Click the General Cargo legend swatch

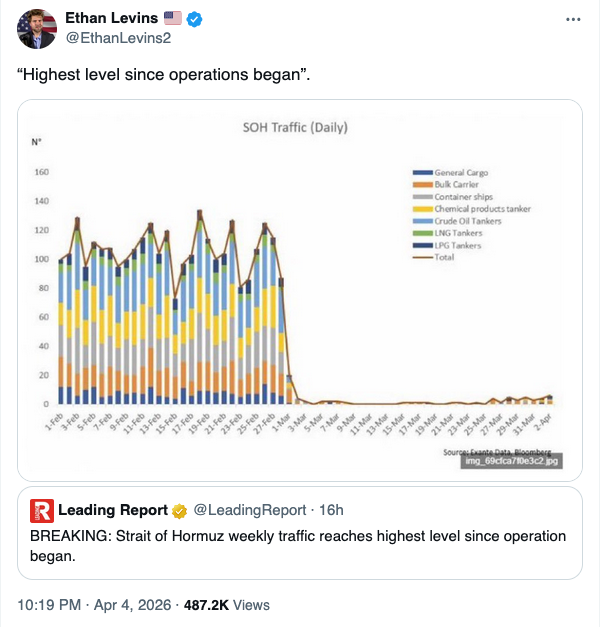422,173
